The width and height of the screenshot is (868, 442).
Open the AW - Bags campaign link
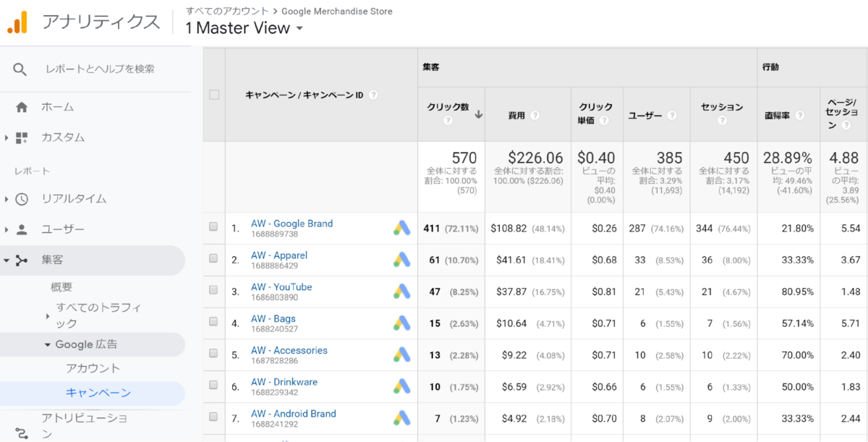(273, 319)
